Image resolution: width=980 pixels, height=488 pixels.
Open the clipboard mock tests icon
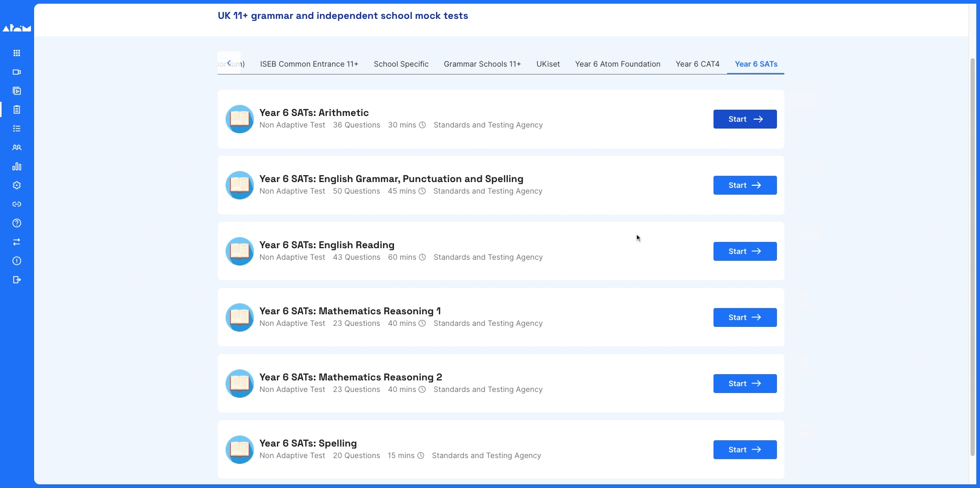click(17, 110)
